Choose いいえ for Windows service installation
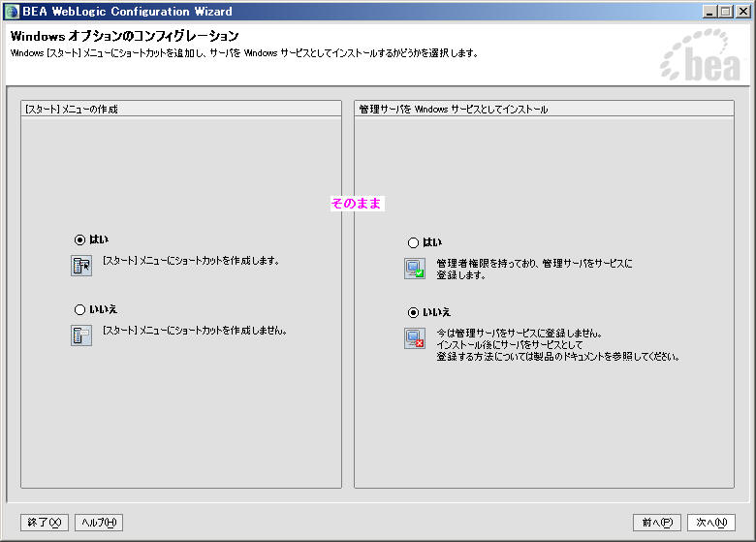 (414, 312)
